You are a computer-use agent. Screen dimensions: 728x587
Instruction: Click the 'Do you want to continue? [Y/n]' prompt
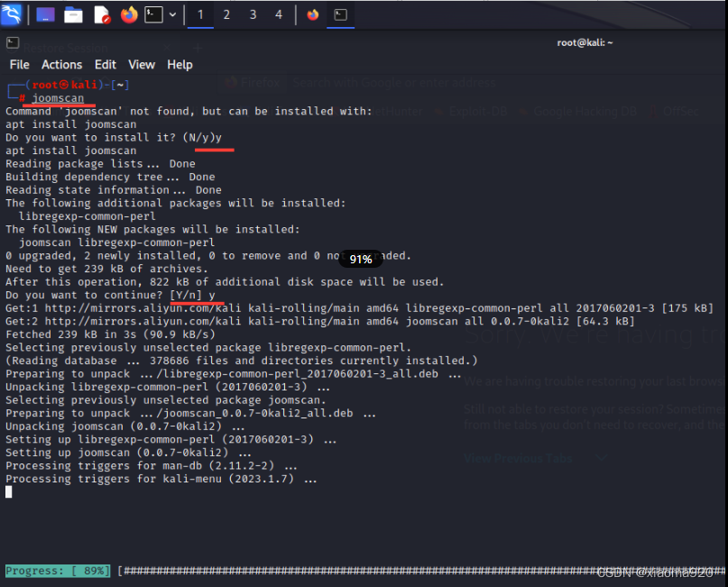coord(110,295)
